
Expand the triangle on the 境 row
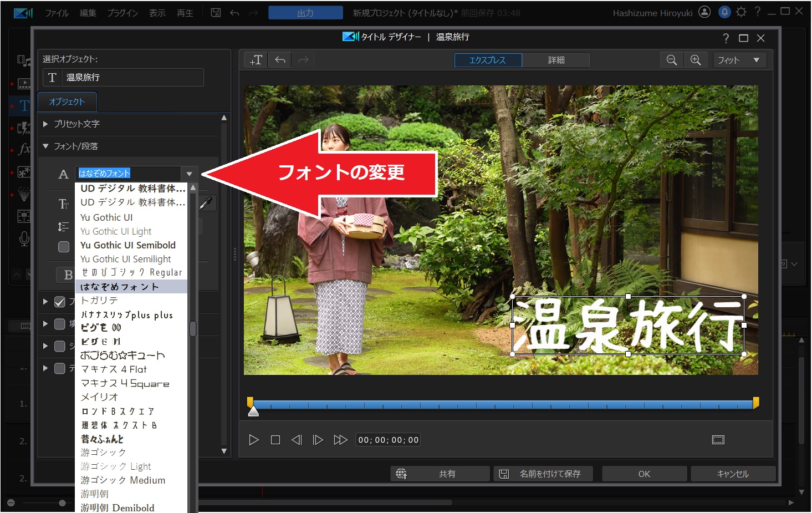click(45, 324)
